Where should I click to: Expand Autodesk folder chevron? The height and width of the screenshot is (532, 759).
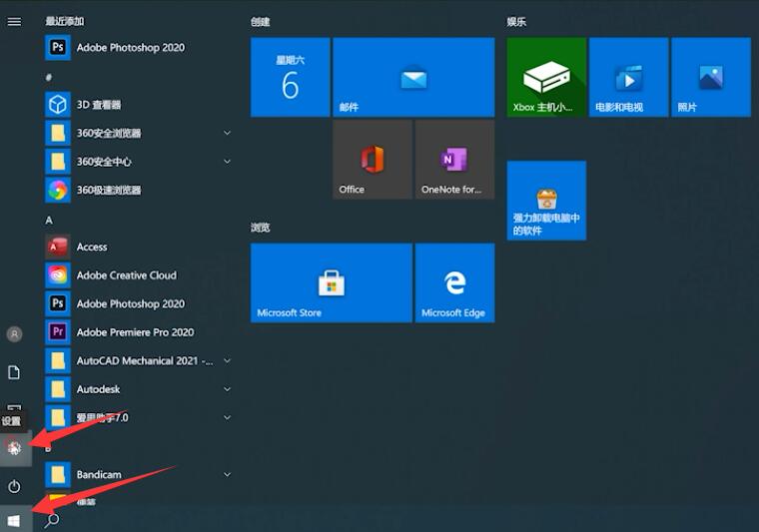[227, 389]
